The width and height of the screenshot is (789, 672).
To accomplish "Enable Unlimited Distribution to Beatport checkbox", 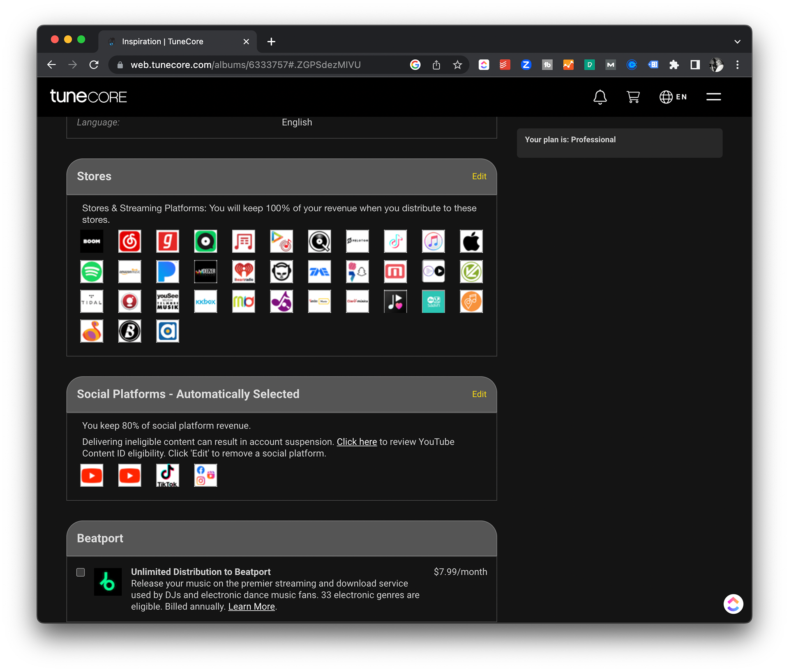I will coord(81,572).
